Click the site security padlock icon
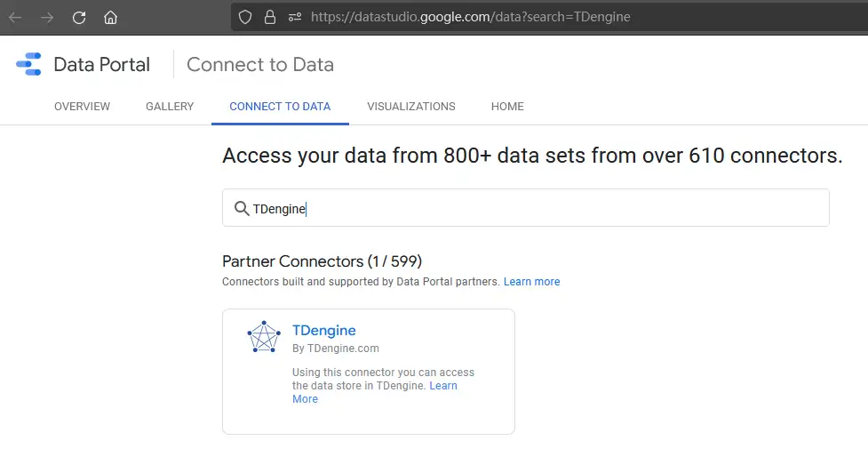This screenshot has width=868, height=457. 270,17
